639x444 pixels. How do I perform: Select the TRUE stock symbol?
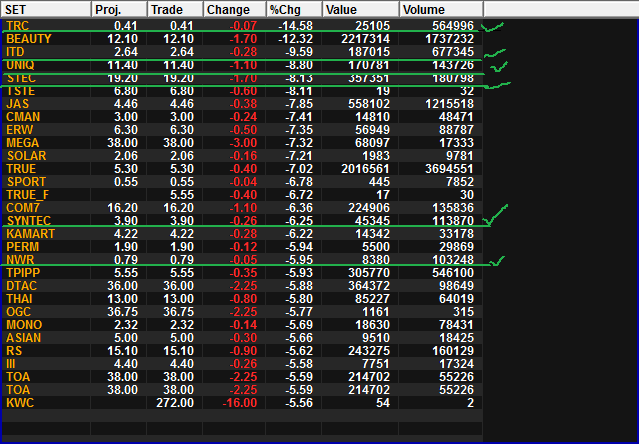[x=21, y=169]
